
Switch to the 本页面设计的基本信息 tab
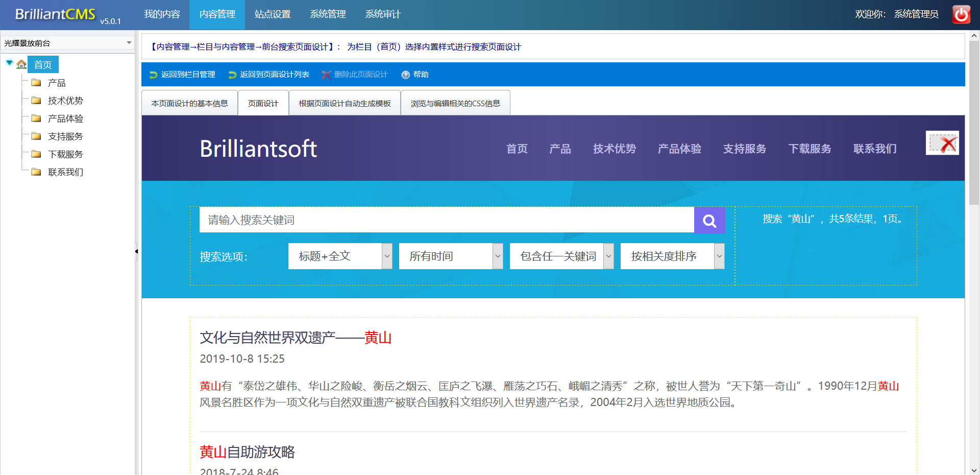[x=189, y=104]
